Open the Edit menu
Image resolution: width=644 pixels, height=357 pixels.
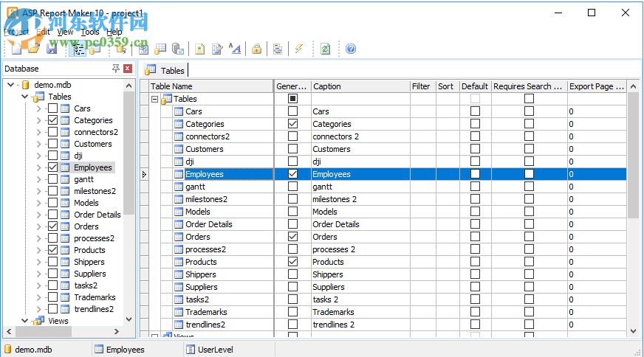coord(43,32)
